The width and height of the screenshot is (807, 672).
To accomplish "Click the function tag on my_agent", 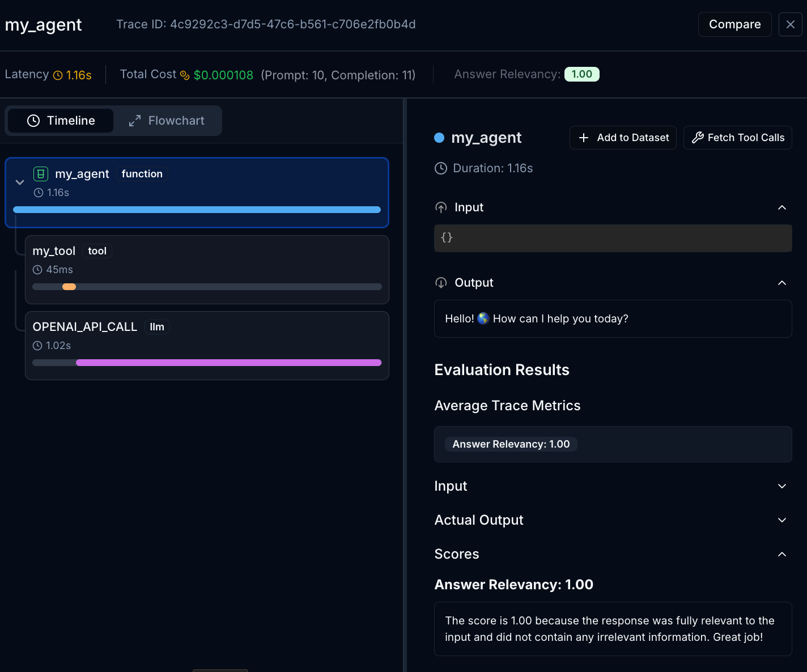I will pos(142,174).
